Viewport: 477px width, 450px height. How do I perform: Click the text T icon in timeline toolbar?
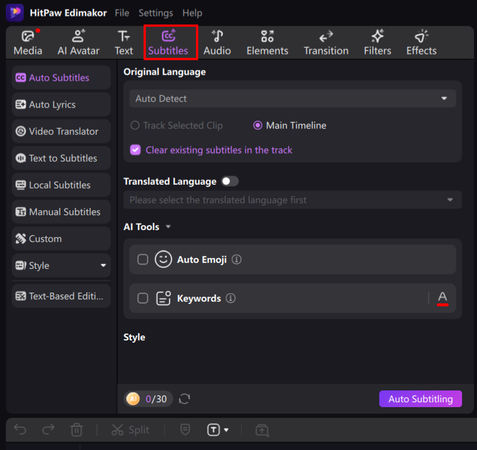click(x=213, y=430)
